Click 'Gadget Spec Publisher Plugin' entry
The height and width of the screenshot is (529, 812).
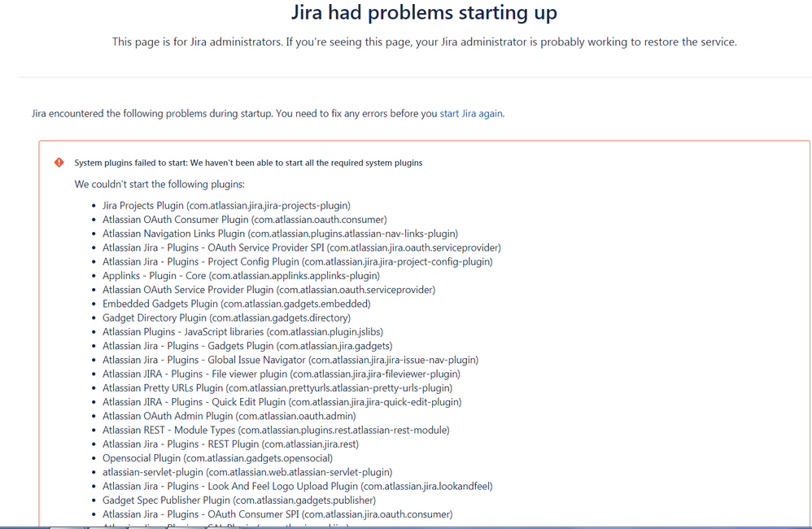pos(238,500)
